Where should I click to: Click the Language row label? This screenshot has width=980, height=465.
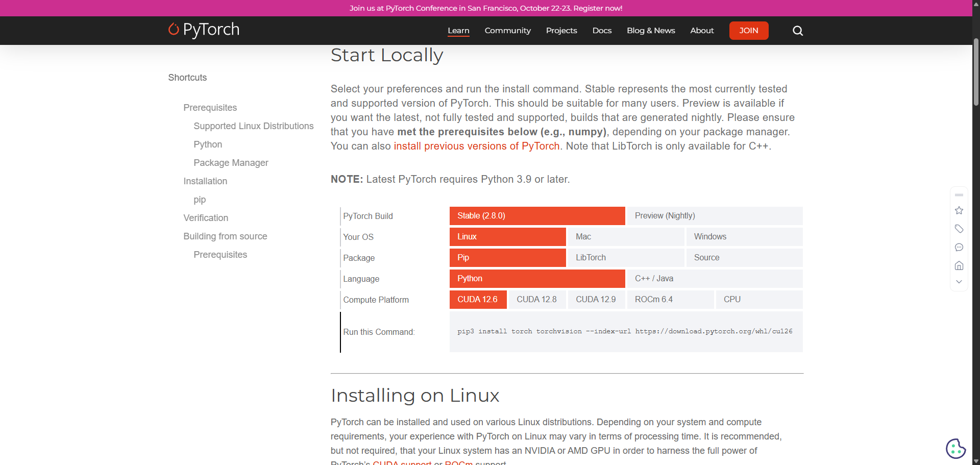(361, 279)
